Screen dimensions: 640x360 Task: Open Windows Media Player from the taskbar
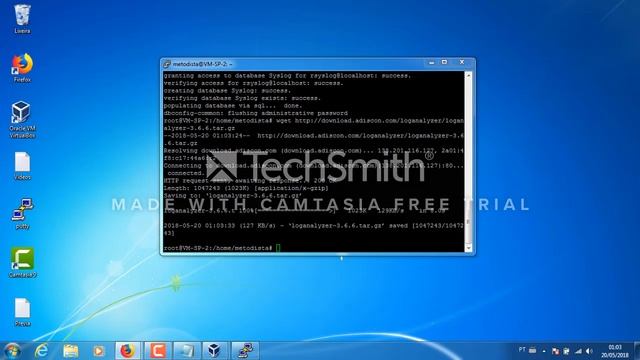click(x=99, y=351)
